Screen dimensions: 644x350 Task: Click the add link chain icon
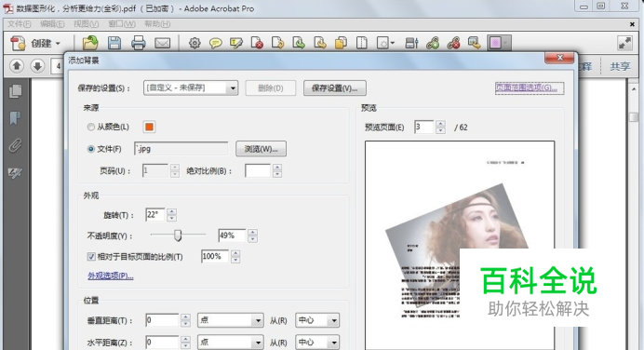coord(433,43)
